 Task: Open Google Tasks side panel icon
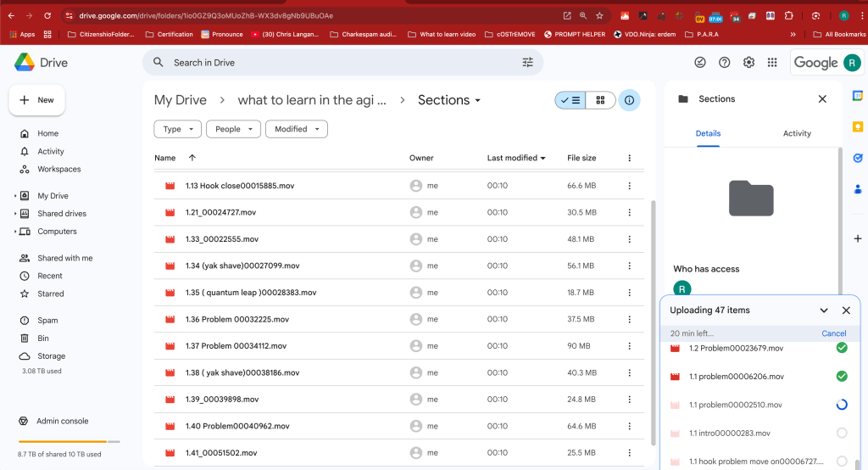click(858, 158)
